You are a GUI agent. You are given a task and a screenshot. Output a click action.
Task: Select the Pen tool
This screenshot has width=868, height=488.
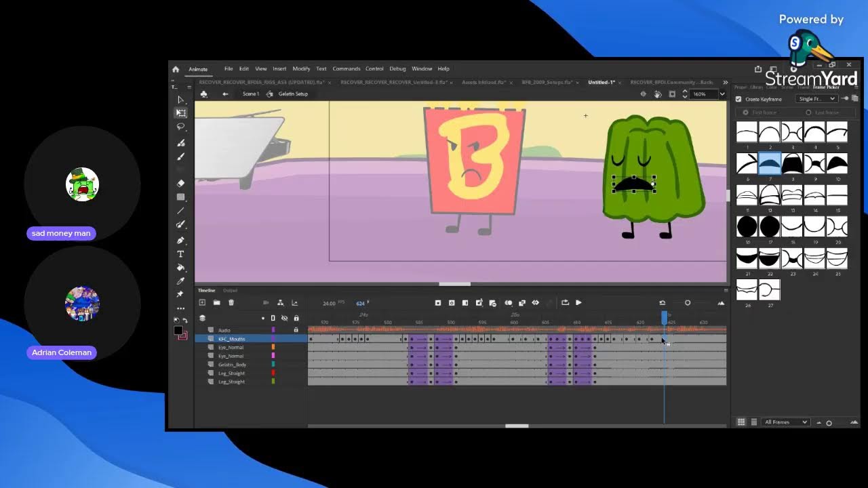[x=181, y=241]
